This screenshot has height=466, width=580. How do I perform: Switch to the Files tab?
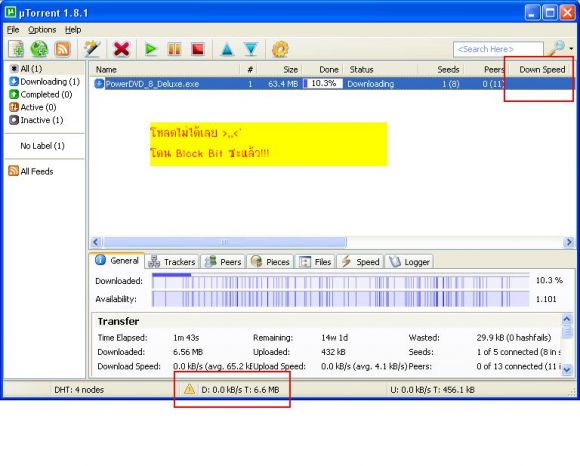(x=315, y=262)
